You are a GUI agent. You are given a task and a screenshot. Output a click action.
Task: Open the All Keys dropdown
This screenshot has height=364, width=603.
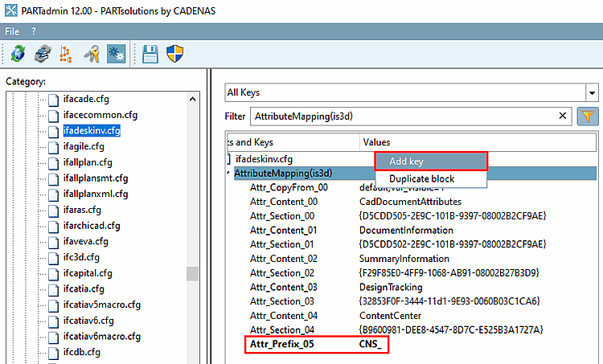(593, 92)
